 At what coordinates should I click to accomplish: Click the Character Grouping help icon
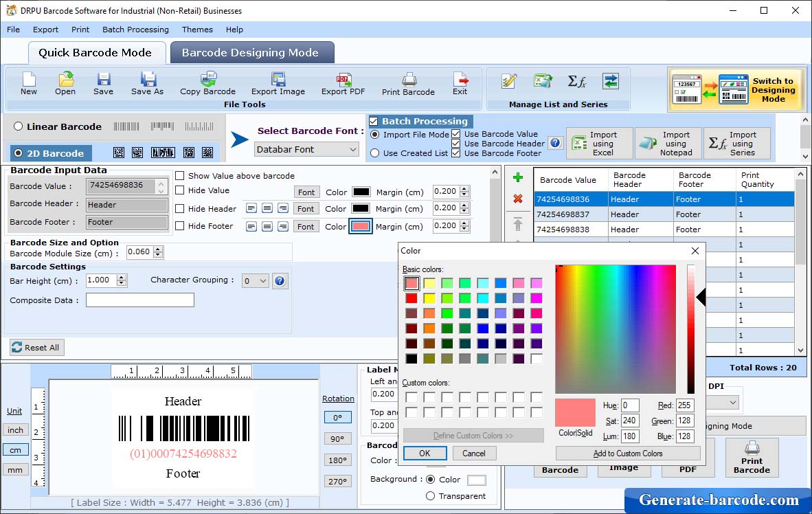coord(280,281)
